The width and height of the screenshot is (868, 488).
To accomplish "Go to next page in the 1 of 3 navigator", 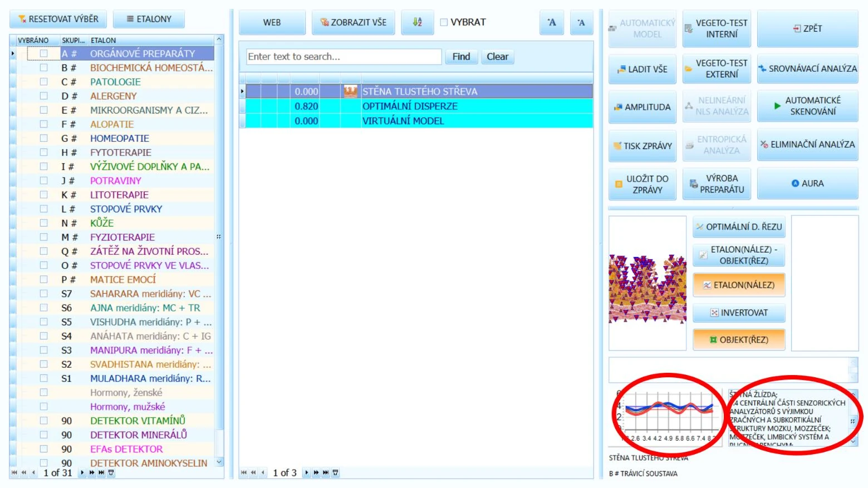I will (316, 473).
